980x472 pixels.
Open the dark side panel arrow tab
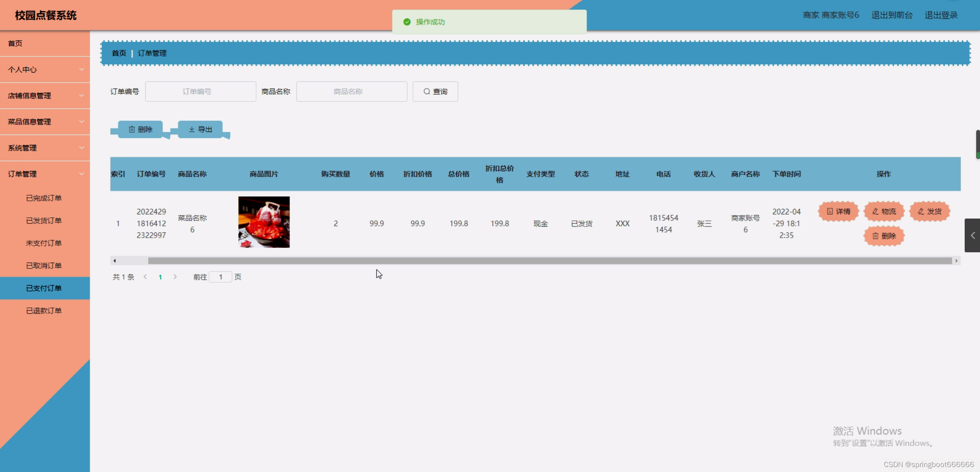972,235
